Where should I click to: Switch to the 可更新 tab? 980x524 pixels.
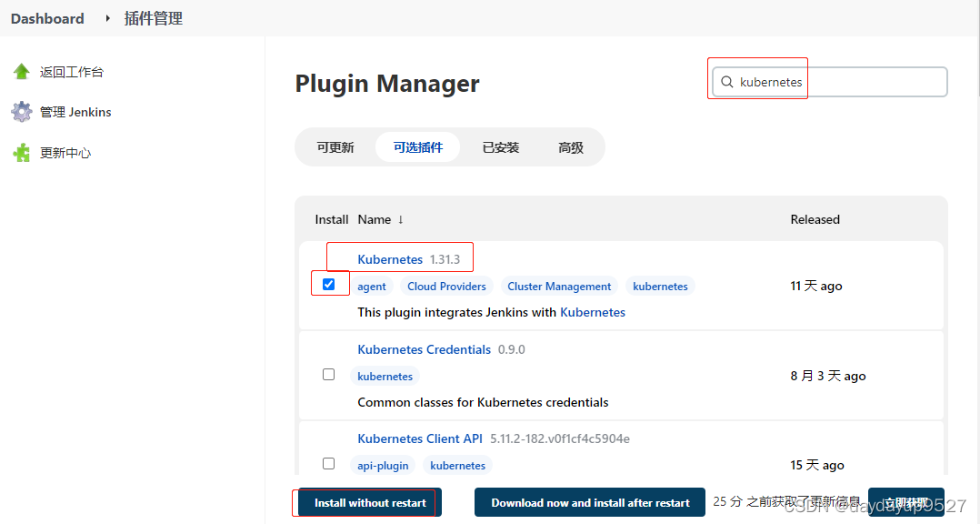(x=335, y=147)
